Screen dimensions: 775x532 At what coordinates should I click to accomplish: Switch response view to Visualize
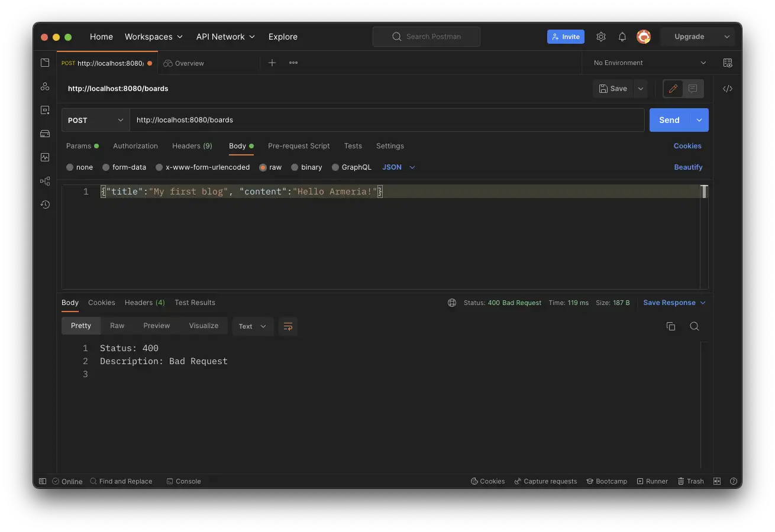[204, 326]
